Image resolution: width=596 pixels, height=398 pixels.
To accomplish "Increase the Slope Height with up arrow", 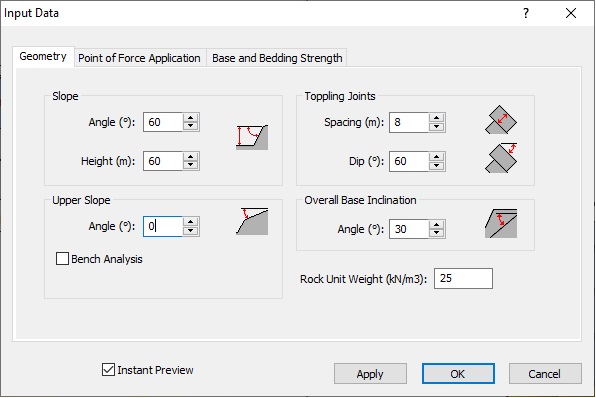I will pyautogui.click(x=190, y=157).
